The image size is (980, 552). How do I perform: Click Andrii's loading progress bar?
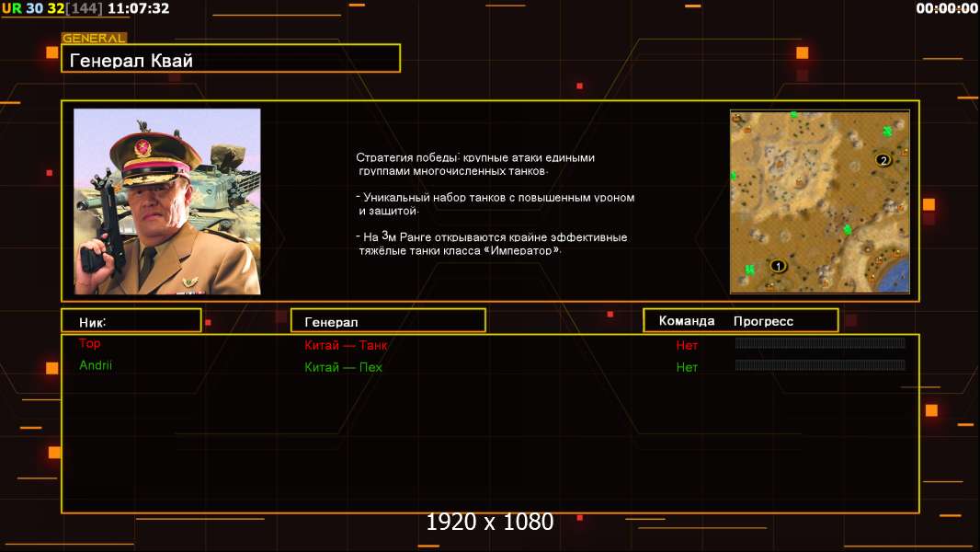[x=820, y=365]
